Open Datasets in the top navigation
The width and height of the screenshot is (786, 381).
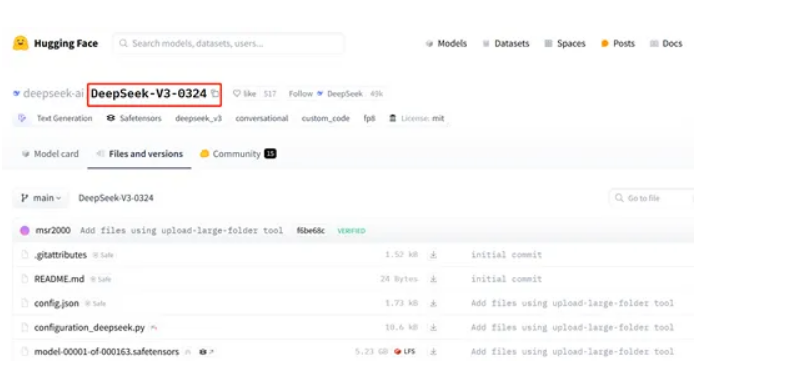tap(506, 44)
